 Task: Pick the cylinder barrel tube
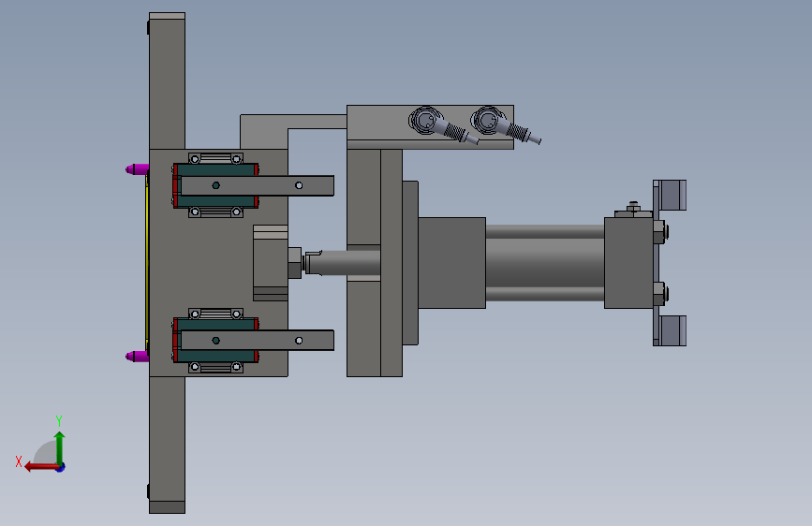pyautogui.click(x=545, y=263)
